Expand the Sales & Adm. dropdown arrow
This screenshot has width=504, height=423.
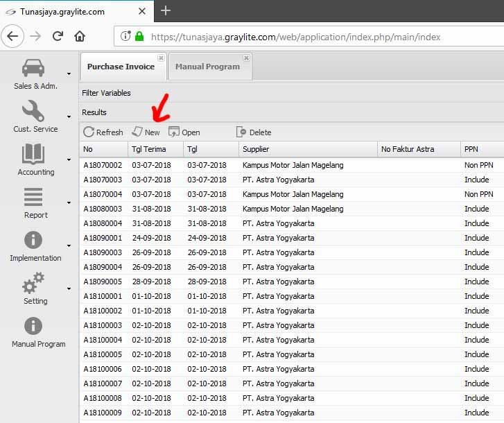[69, 74]
